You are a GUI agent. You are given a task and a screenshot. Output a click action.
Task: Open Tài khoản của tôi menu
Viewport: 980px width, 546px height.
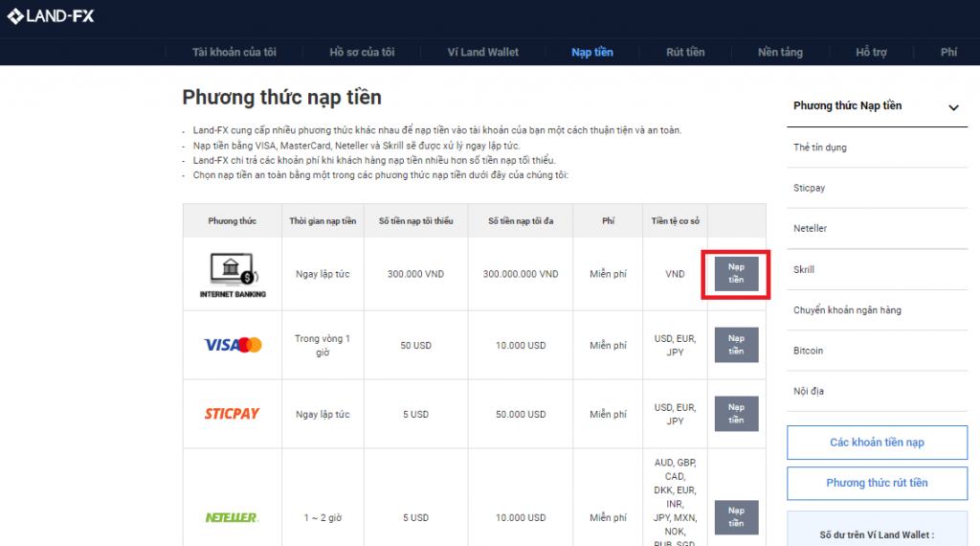(234, 52)
